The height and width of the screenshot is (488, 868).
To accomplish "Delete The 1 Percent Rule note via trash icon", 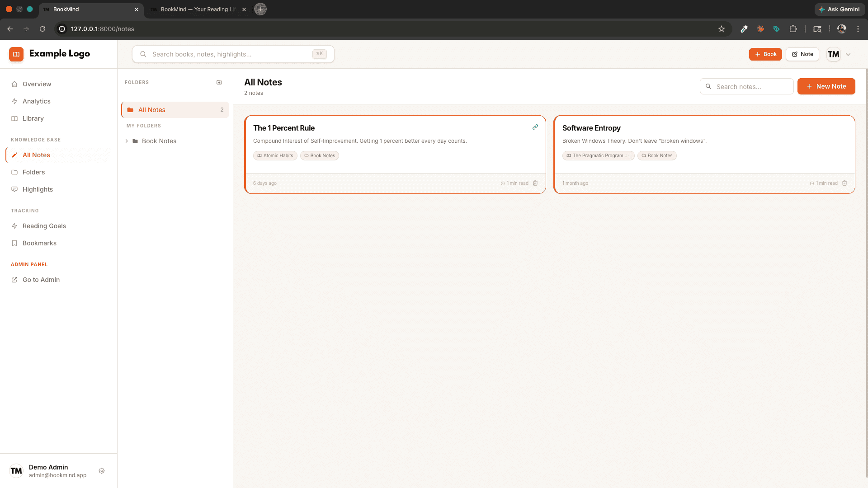I will point(535,183).
